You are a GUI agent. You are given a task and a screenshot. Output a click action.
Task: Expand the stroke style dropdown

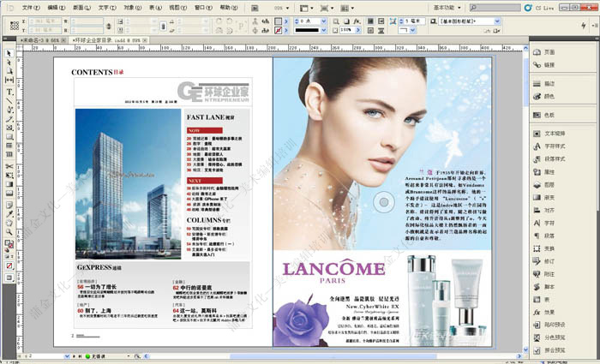324,30
